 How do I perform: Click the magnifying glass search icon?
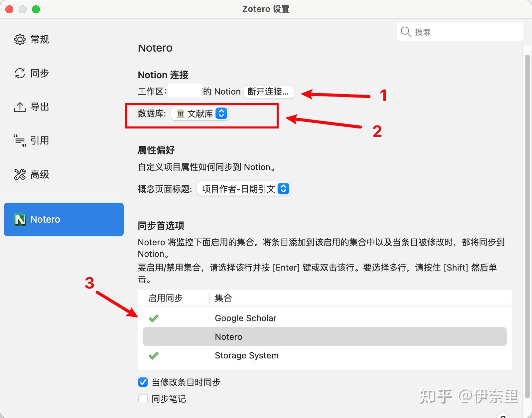(x=406, y=32)
